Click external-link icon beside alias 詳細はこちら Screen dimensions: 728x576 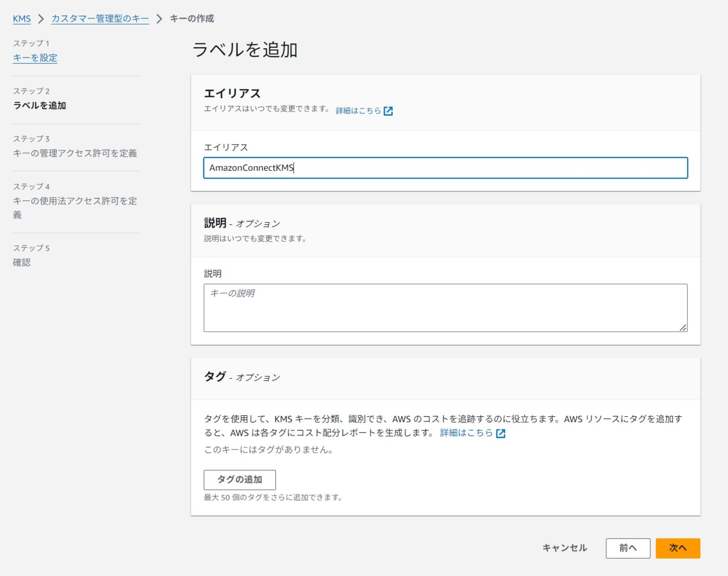[388, 111]
